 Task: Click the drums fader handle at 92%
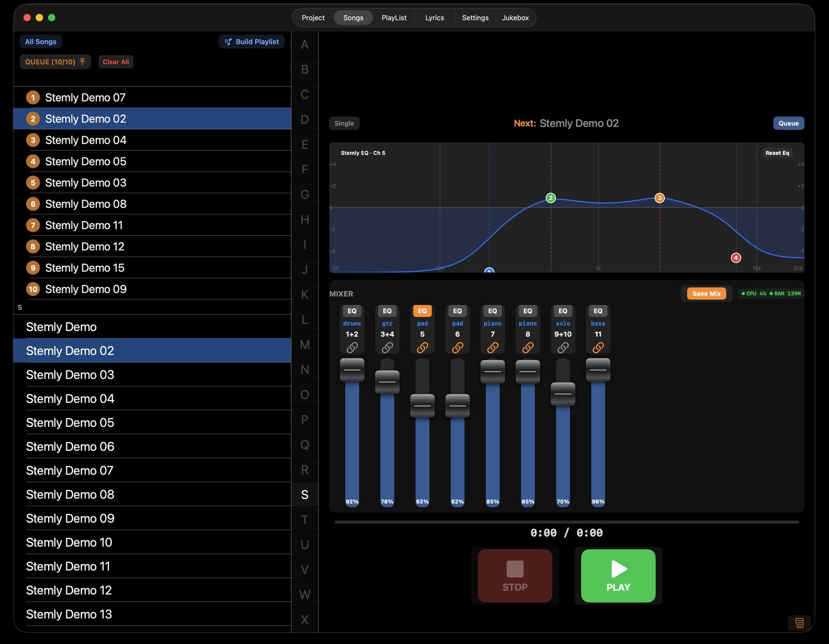(x=352, y=370)
